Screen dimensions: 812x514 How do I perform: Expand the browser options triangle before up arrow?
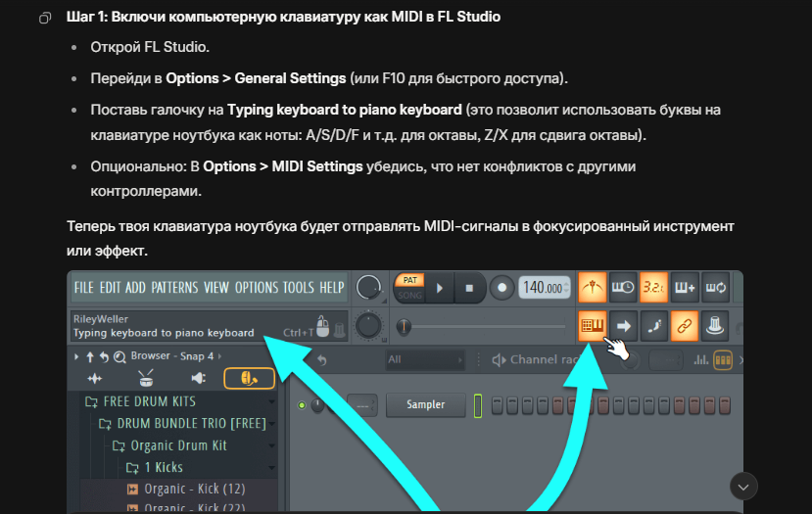coord(76,356)
